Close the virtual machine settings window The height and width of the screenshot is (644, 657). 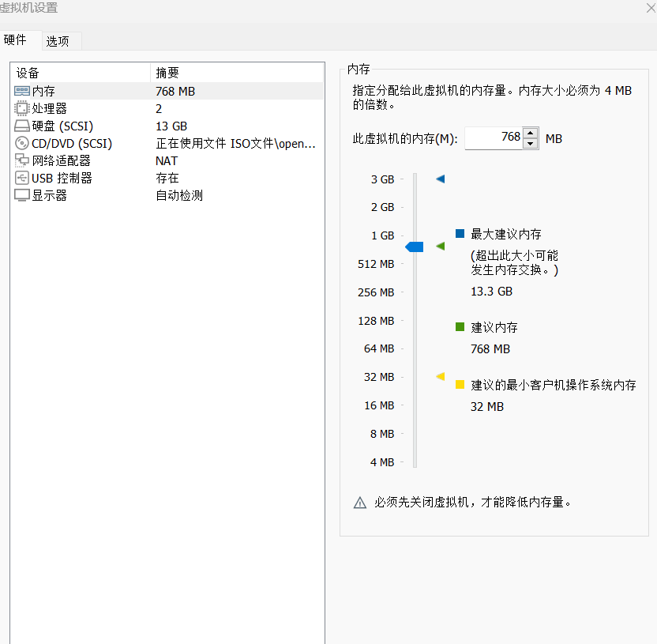click(650, 7)
